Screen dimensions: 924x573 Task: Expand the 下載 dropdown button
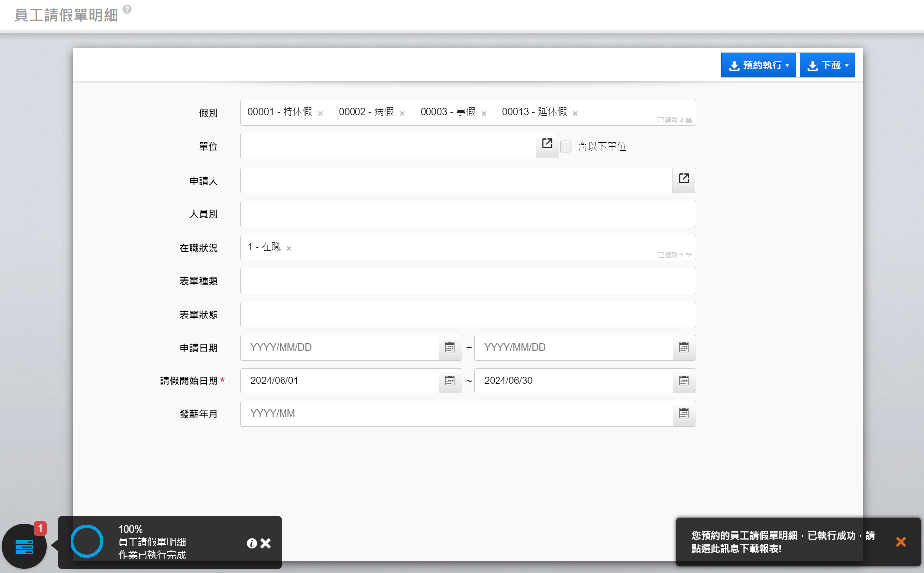tap(827, 65)
